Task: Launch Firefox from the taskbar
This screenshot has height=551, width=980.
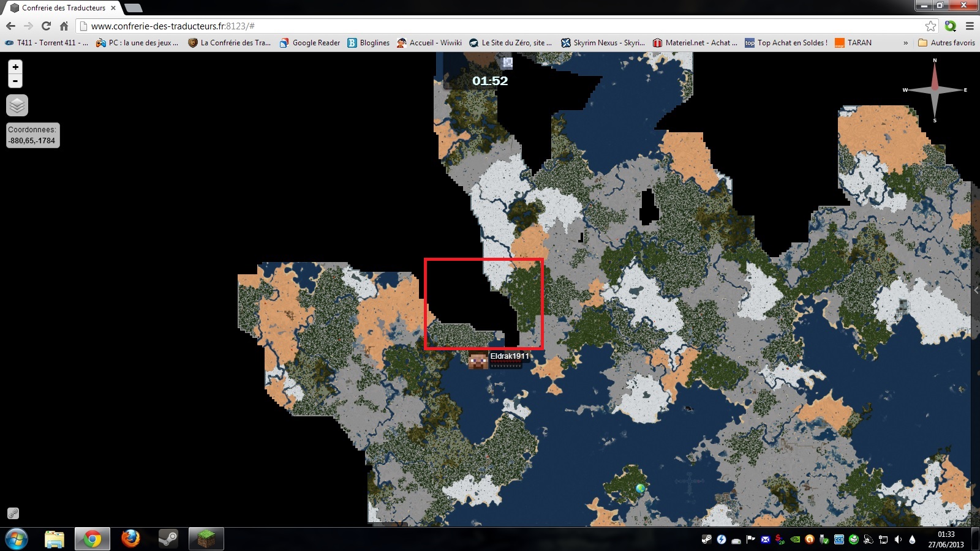Action: (130, 539)
